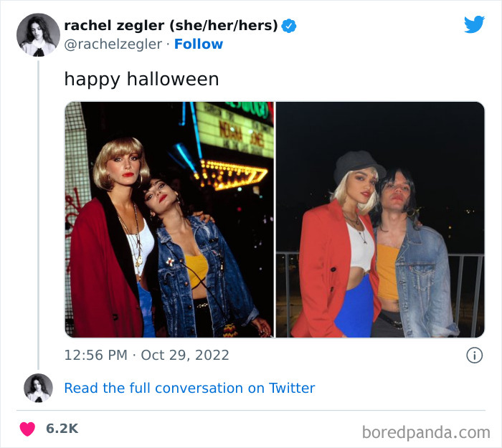The width and height of the screenshot is (502, 448).
Task: Open the tweet info icon
Action: (474, 356)
